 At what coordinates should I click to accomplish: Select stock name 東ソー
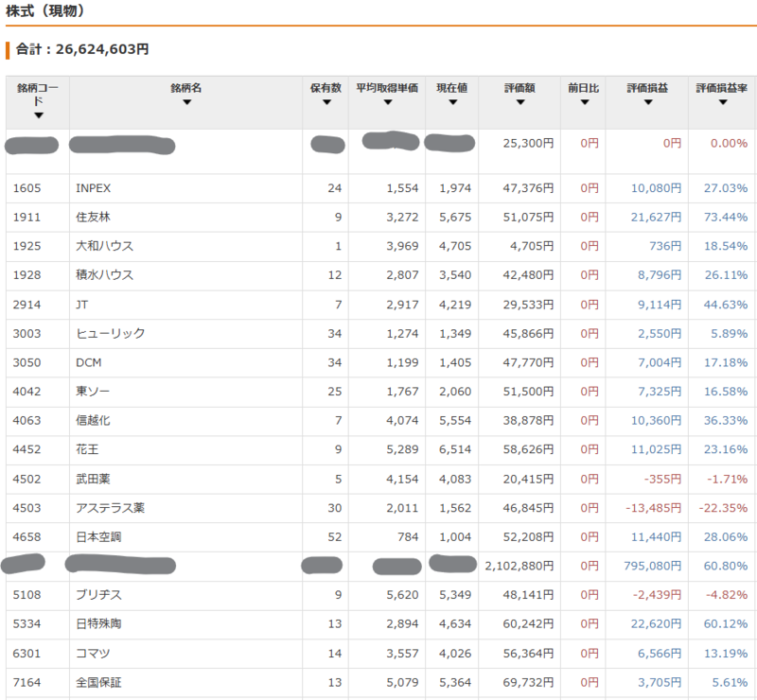click(x=93, y=392)
